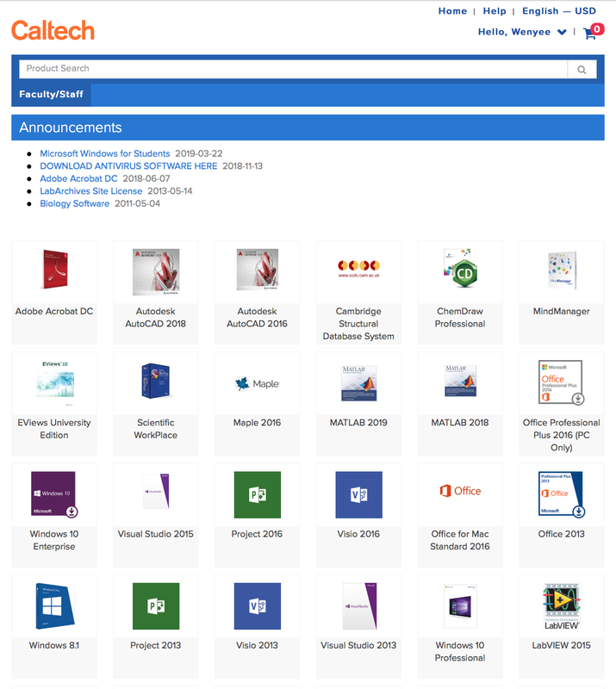Viewport: 616px width, 689px height.
Task: Open the Help menu link
Action: [x=495, y=11]
